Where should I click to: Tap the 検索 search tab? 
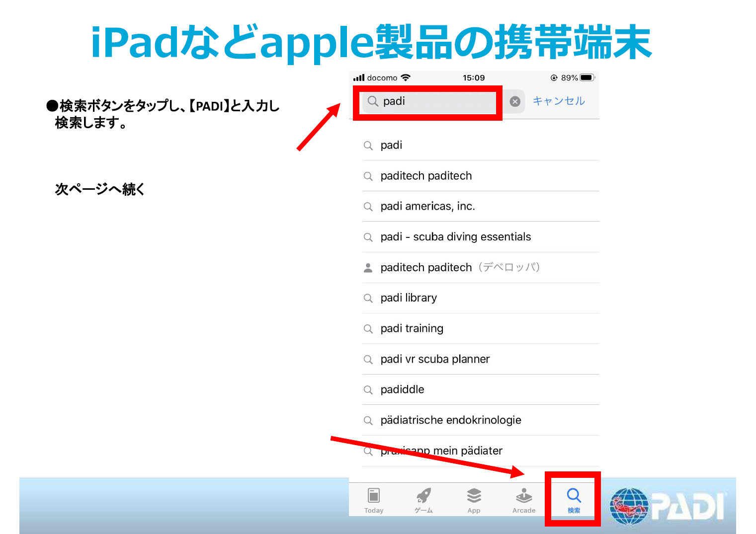click(x=574, y=501)
